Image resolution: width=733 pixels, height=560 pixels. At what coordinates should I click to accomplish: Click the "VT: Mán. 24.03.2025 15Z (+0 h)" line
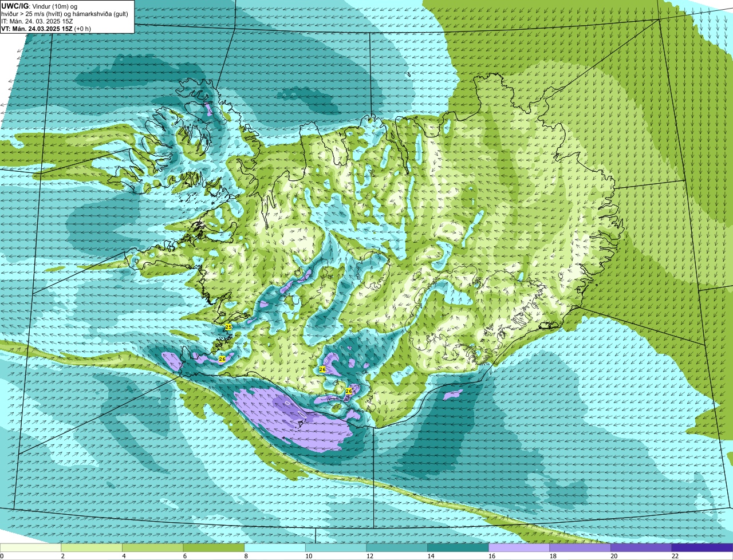(x=46, y=28)
